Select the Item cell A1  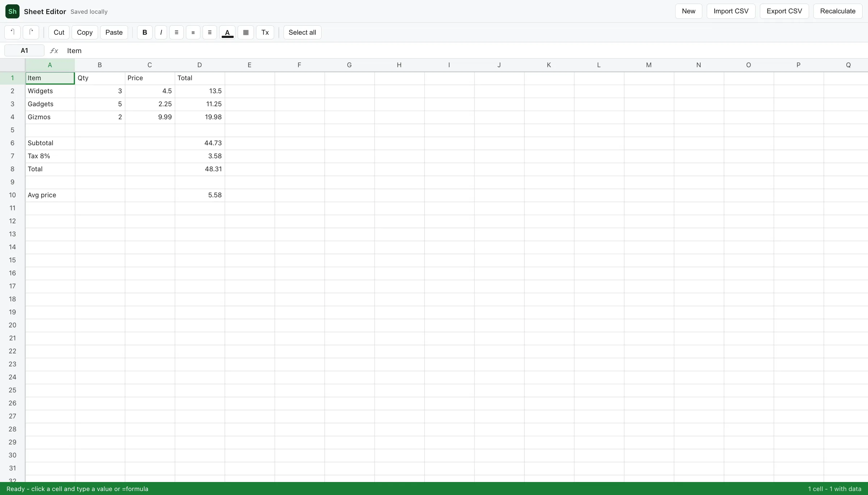point(50,78)
